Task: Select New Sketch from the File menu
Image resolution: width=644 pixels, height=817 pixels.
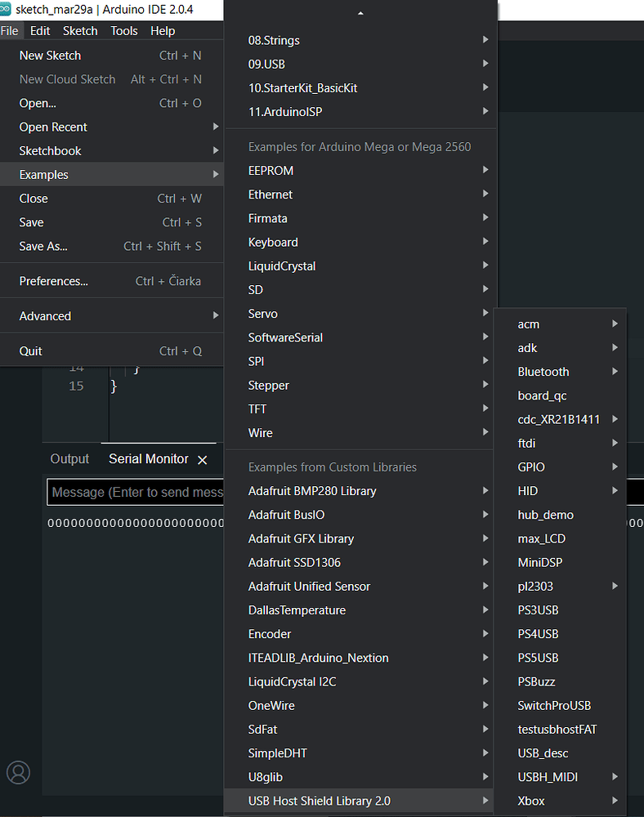Action: tap(50, 55)
